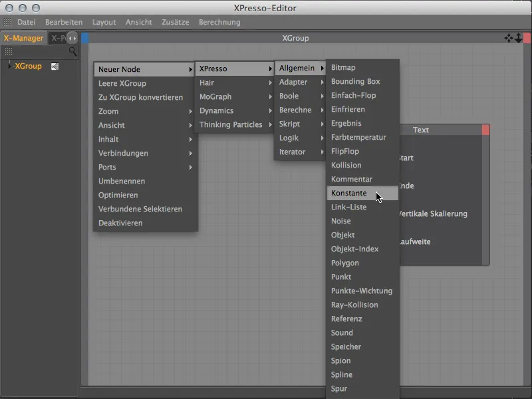This screenshot has width=532, height=399.
Task: Select the Kollision node
Action: [x=362, y=165]
